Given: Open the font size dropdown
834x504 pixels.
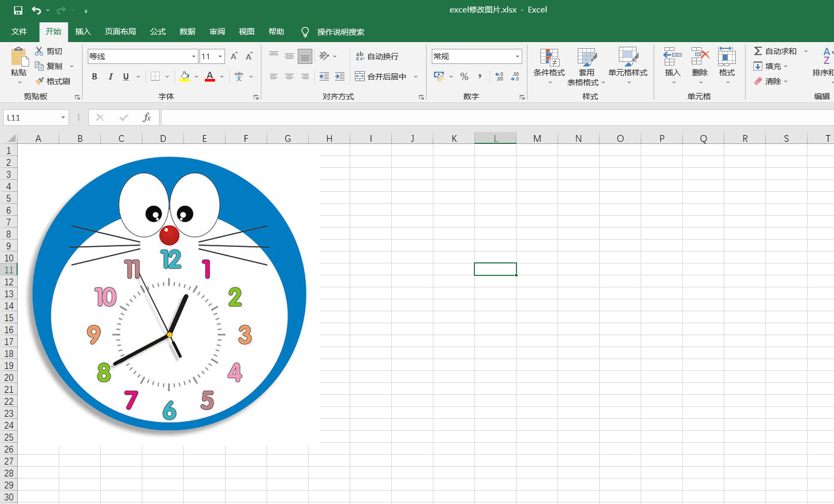Looking at the screenshot, I should tap(220, 56).
